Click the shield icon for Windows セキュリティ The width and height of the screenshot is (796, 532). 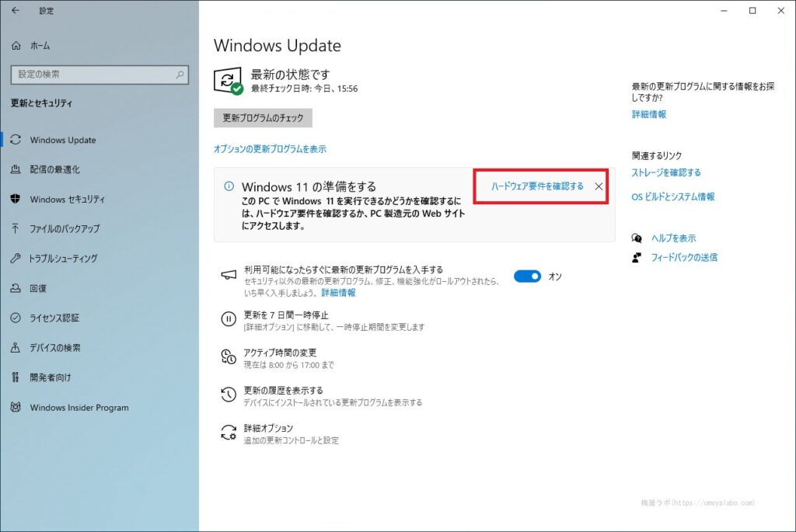point(16,199)
